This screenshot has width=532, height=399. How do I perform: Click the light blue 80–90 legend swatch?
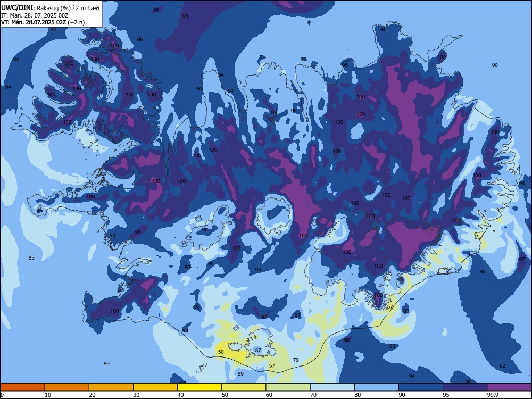(377, 387)
